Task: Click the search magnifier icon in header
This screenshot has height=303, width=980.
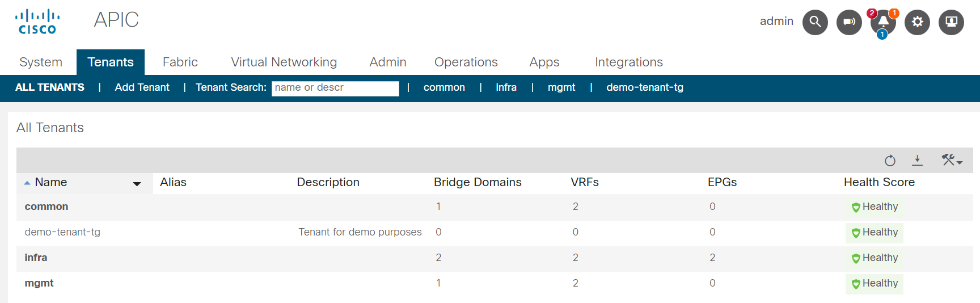Action: click(815, 23)
